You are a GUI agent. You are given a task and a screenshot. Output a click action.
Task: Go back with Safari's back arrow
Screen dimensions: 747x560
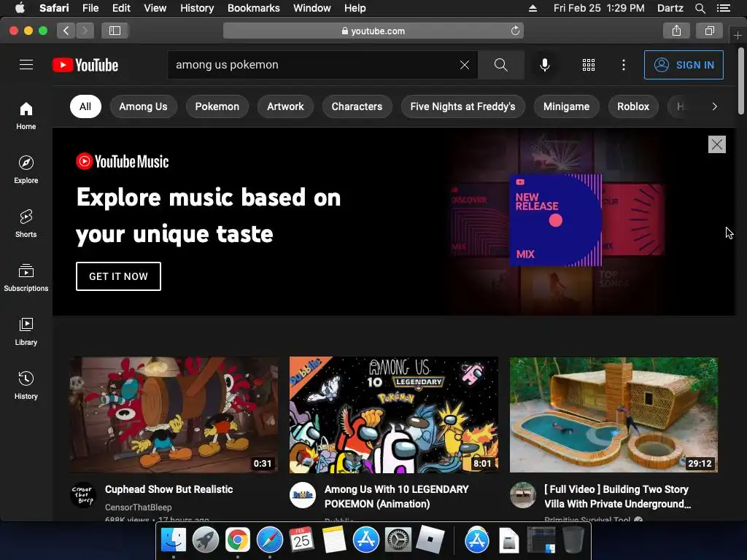[x=66, y=31]
